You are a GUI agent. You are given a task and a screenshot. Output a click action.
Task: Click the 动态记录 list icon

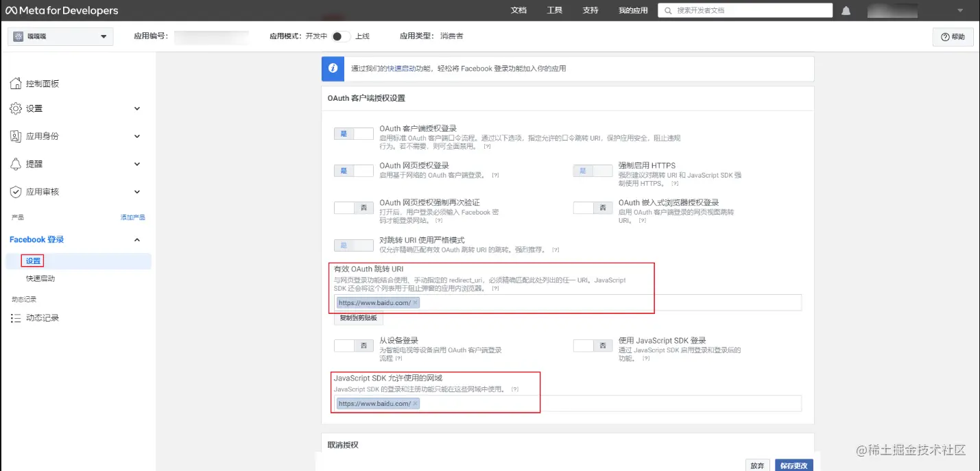point(16,318)
